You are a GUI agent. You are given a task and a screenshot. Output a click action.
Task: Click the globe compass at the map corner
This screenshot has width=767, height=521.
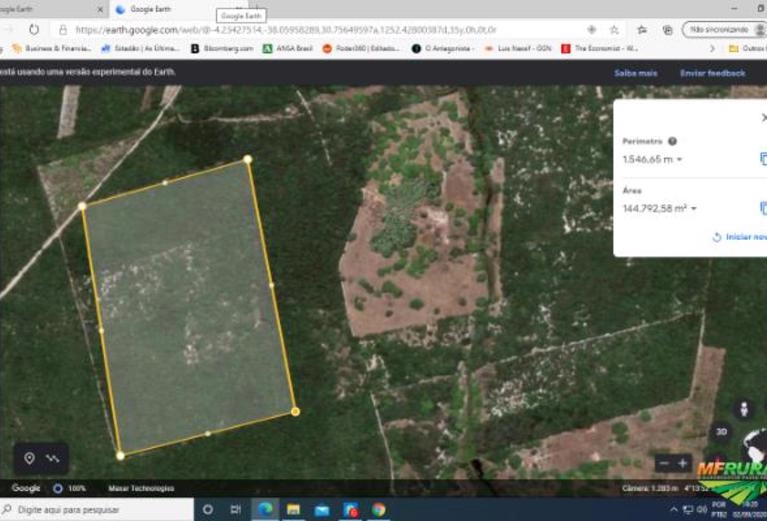pos(756,445)
